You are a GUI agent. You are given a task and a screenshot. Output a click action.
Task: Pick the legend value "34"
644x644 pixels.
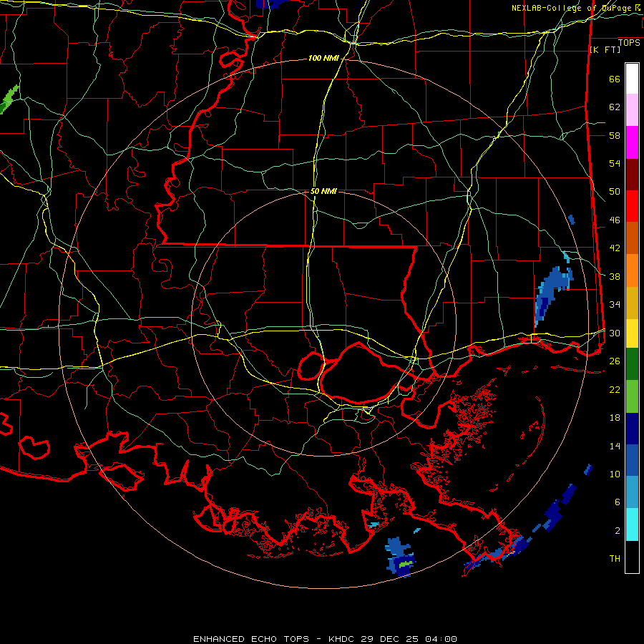615,305
